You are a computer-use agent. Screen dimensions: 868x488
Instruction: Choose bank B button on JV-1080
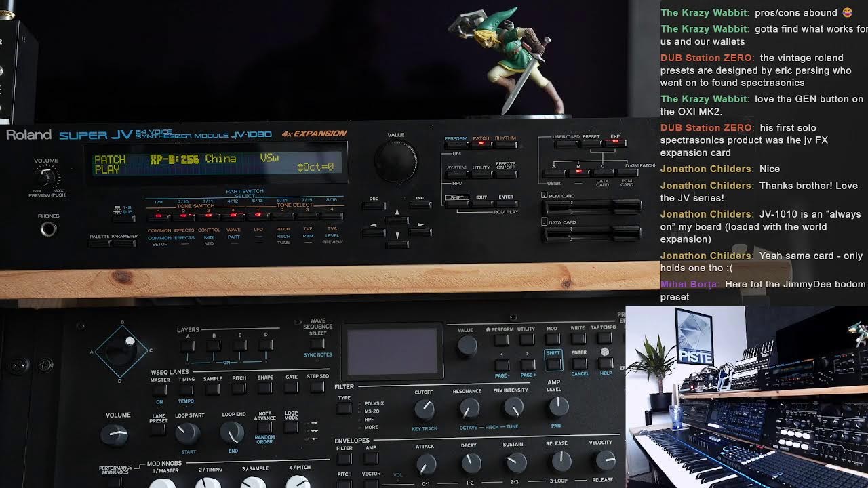[x=578, y=173]
